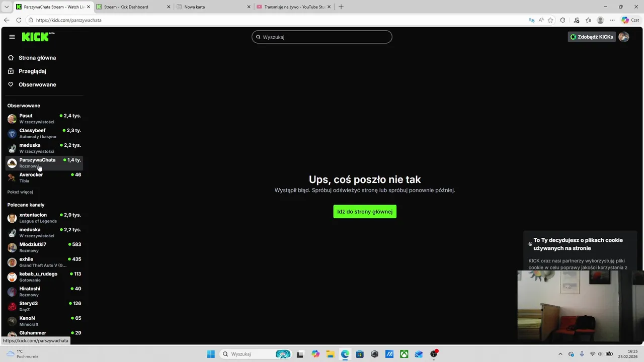
Task: Open KenoN Minecraft channel
Action: 44,321
